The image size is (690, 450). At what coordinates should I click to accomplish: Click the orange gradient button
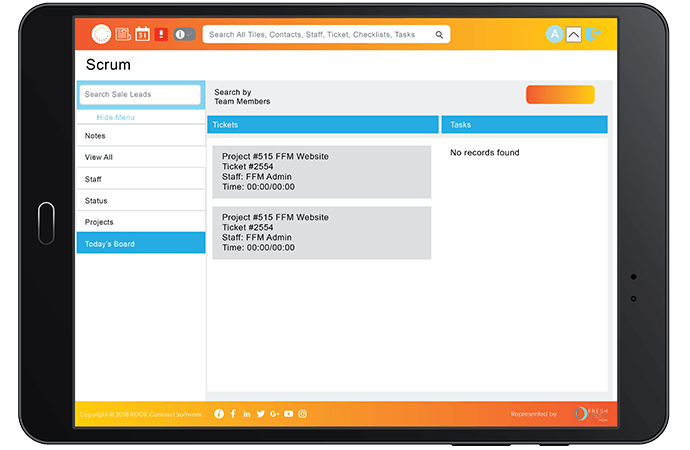point(560,94)
